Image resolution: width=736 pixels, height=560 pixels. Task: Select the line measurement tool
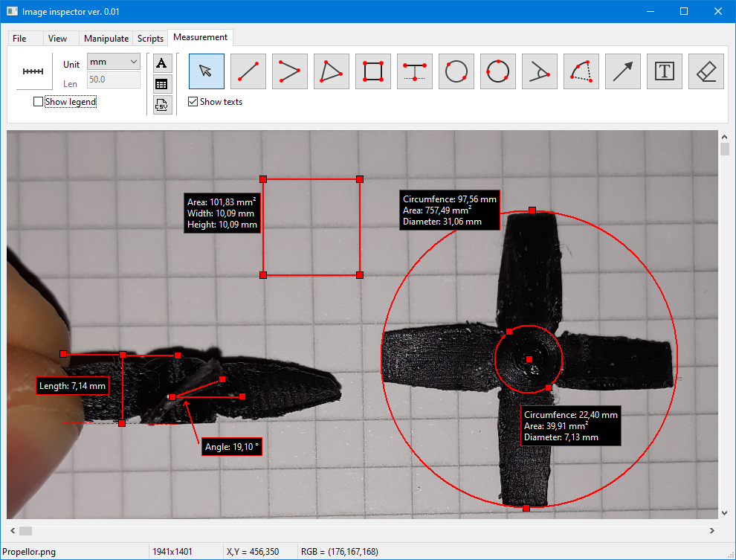coord(248,71)
